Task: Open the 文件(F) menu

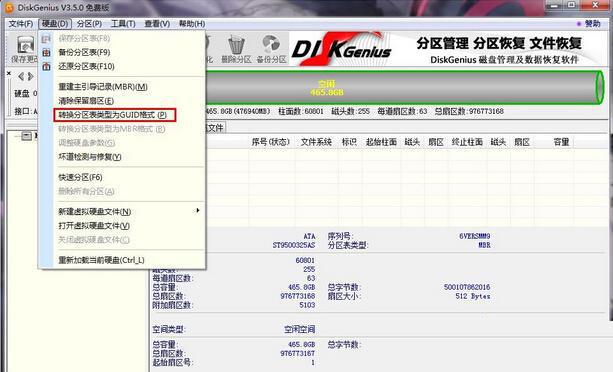Action: [x=21, y=24]
